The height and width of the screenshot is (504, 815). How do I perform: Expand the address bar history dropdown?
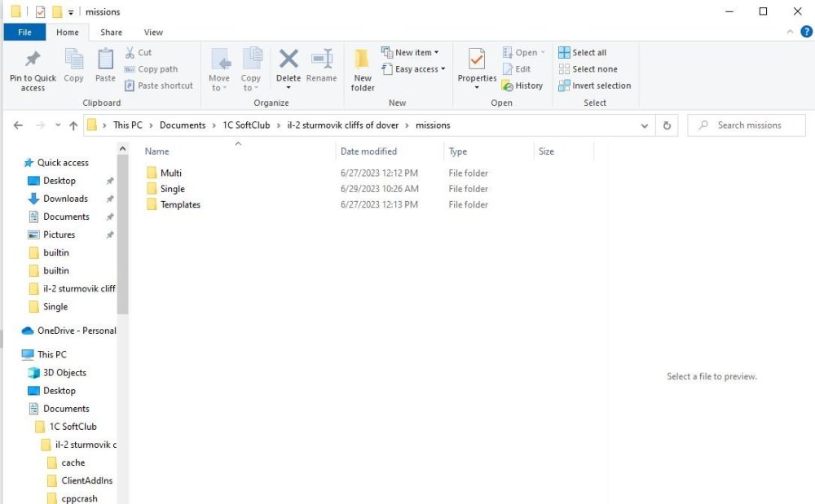[645, 125]
